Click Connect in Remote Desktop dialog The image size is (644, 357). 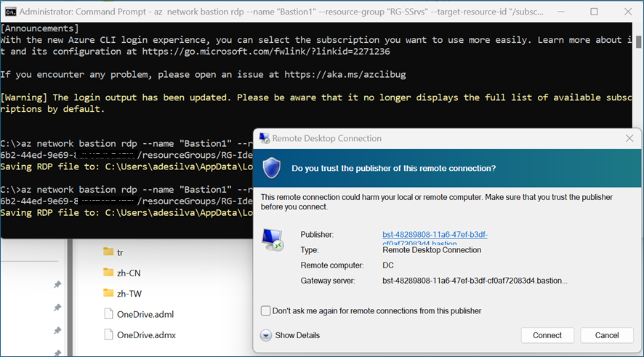(547, 335)
